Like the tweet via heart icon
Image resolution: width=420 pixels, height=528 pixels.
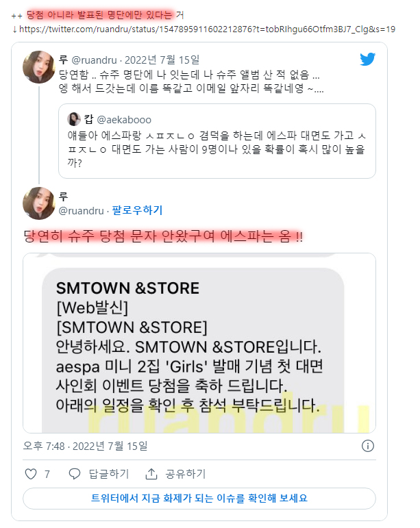pyautogui.click(x=31, y=474)
